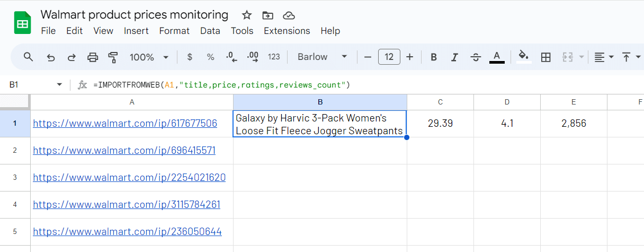Print the spreadsheet
Image resolution: width=644 pixels, height=252 pixels.
(x=93, y=57)
